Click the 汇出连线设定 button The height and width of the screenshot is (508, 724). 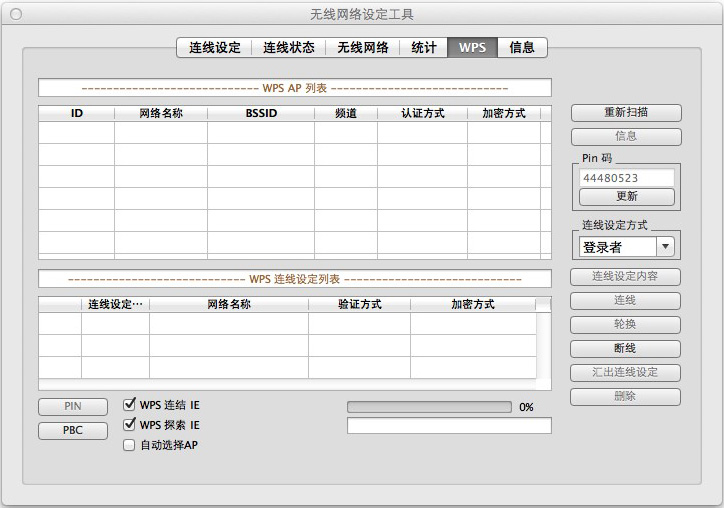[625, 373]
